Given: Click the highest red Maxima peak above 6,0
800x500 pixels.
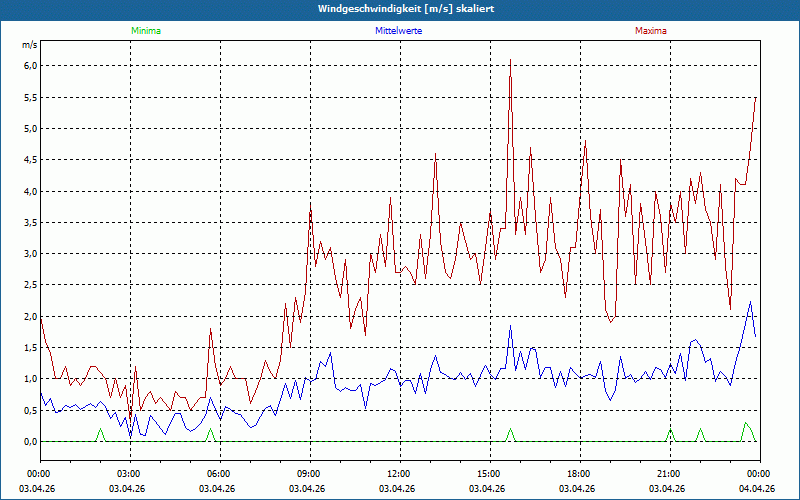Looking at the screenshot, I should [x=510, y=60].
